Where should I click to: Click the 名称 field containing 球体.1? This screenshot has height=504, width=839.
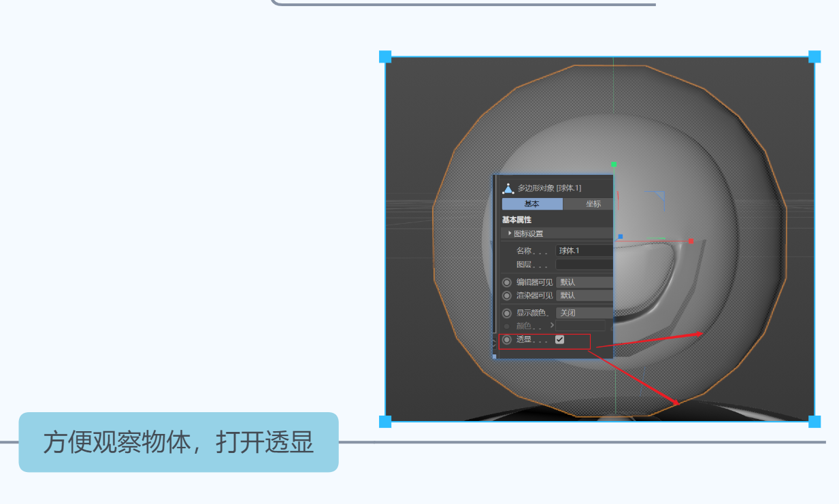(584, 251)
